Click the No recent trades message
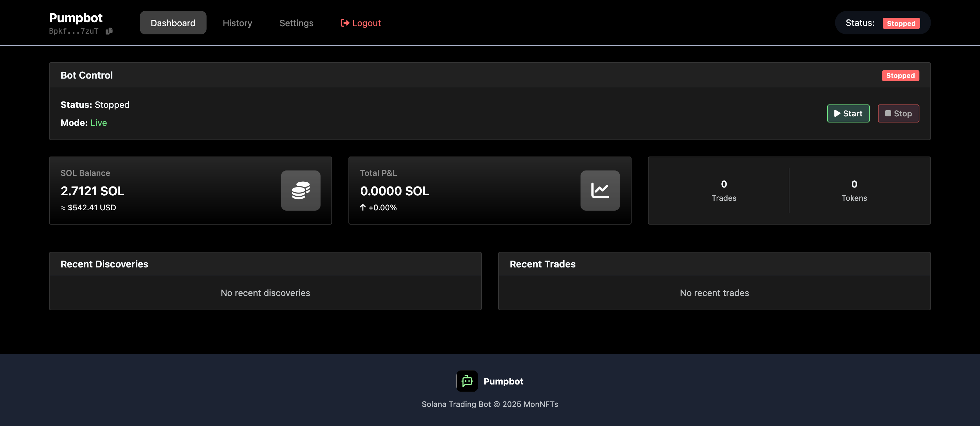The image size is (980, 426). (x=714, y=293)
